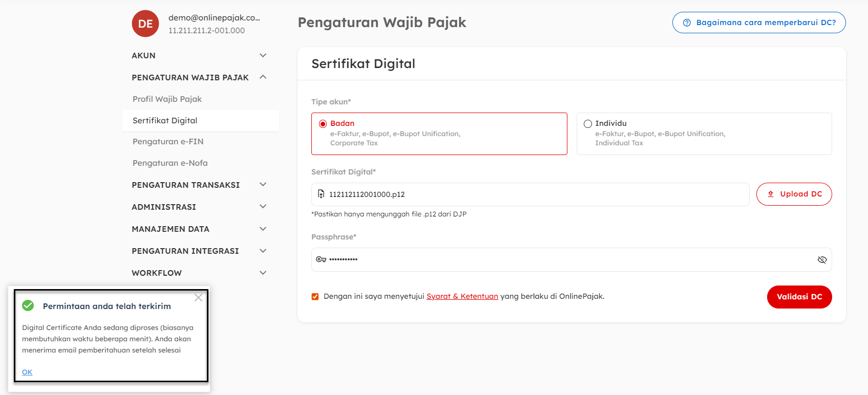Close the notification popup with X
Viewport: 868px width, 395px height.
pyautogui.click(x=198, y=298)
